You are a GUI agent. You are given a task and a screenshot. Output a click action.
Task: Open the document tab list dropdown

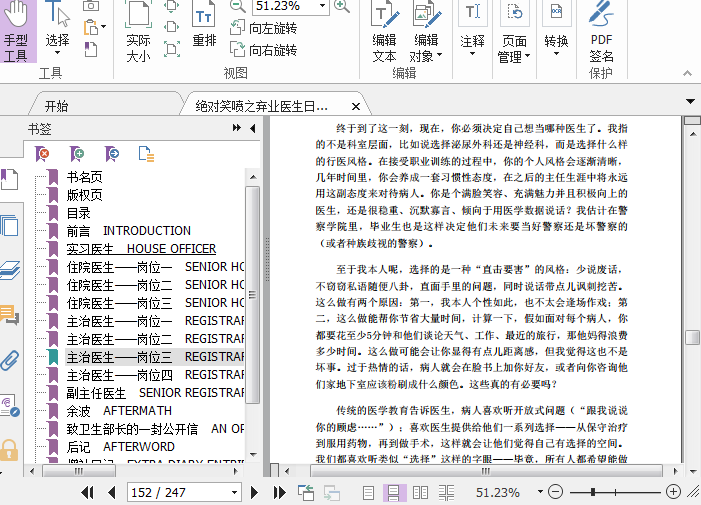[690, 102]
